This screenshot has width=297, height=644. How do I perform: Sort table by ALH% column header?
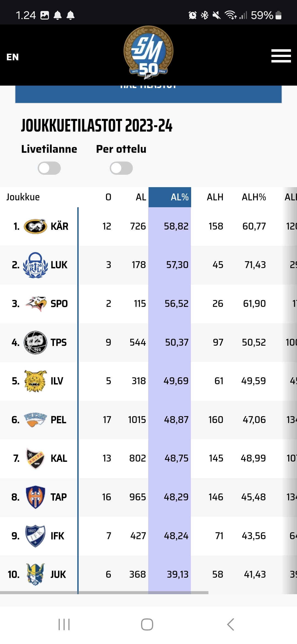click(254, 197)
